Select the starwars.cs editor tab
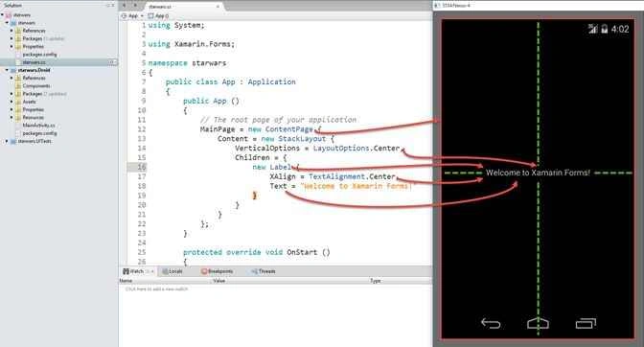This screenshot has width=644, height=347. click(184, 7)
